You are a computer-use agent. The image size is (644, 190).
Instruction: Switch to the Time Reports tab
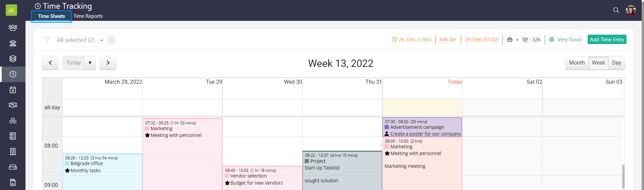pyautogui.click(x=88, y=16)
